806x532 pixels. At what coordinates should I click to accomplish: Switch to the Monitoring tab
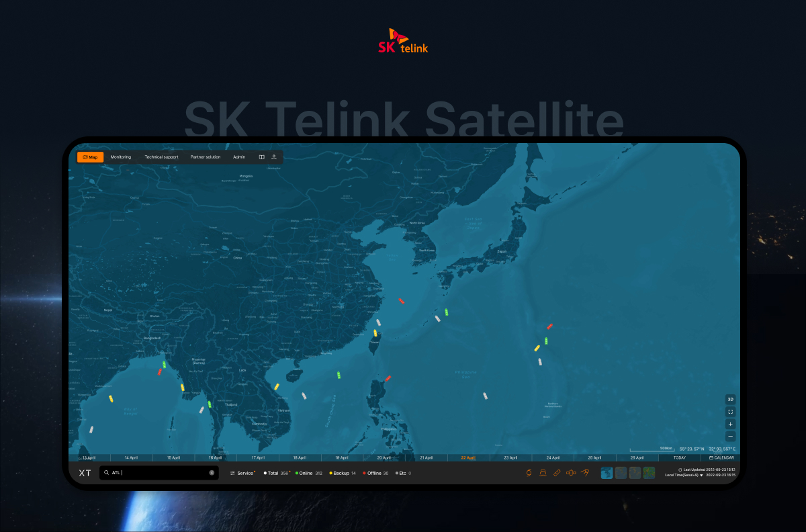click(x=121, y=157)
